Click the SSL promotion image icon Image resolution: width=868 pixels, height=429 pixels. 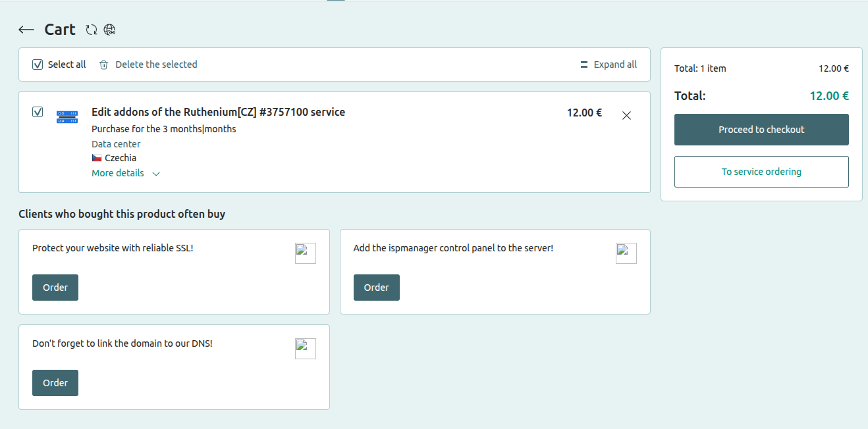pyautogui.click(x=305, y=253)
